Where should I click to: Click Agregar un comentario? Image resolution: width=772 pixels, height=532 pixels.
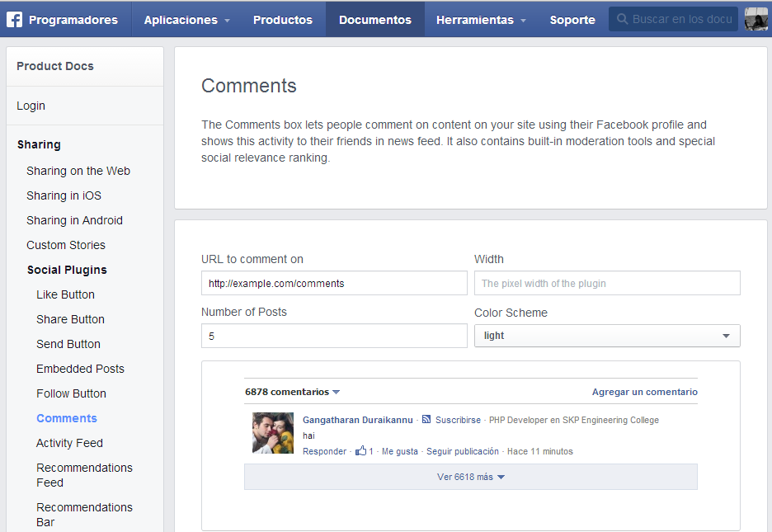pyautogui.click(x=644, y=392)
